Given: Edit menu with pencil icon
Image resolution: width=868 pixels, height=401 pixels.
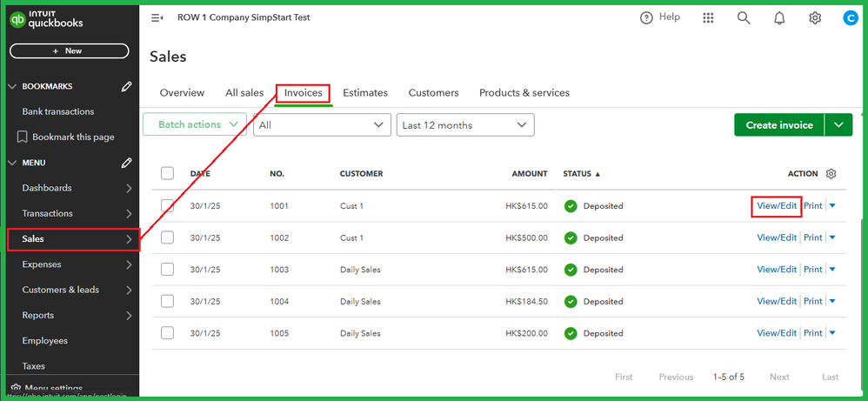Looking at the screenshot, I should (127, 163).
